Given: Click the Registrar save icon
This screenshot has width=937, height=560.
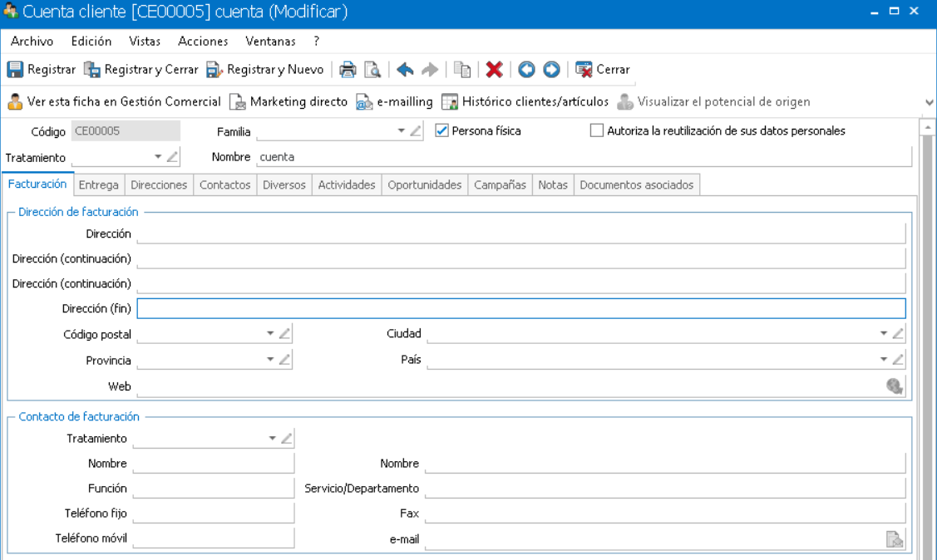Looking at the screenshot, I should point(15,69).
